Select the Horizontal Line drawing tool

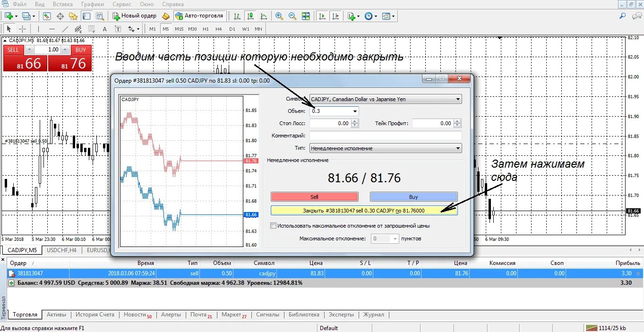click(x=52, y=29)
